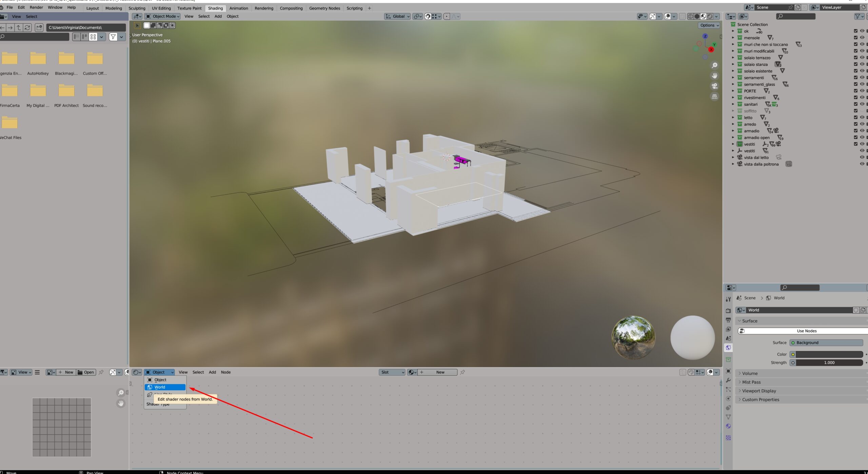The image size is (868, 474).
Task: Open the Object Mode dropdown
Action: (x=163, y=16)
